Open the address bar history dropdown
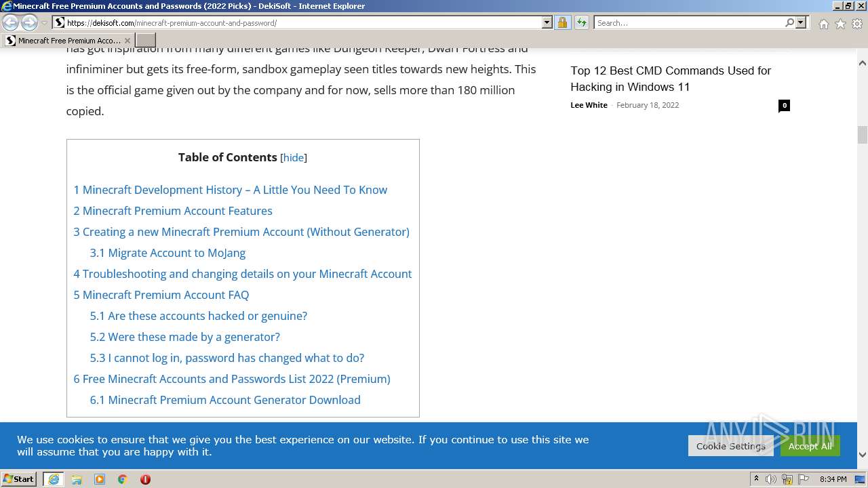 tap(547, 22)
